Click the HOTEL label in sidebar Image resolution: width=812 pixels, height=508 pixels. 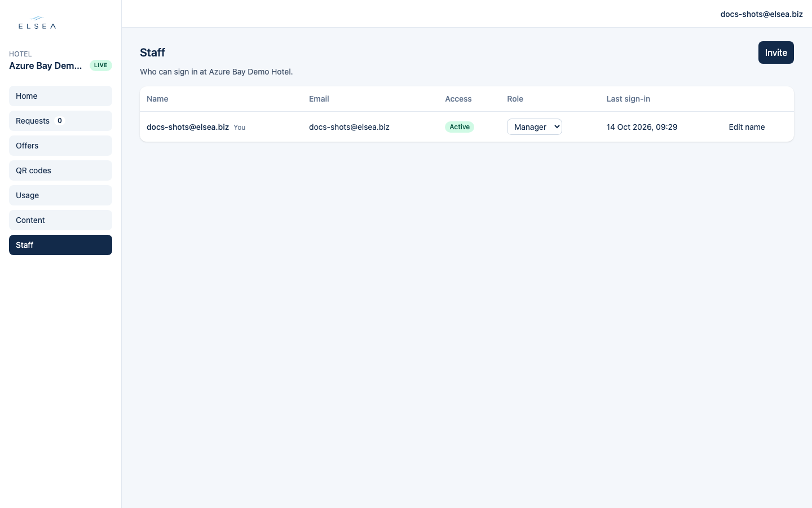point(20,54)
